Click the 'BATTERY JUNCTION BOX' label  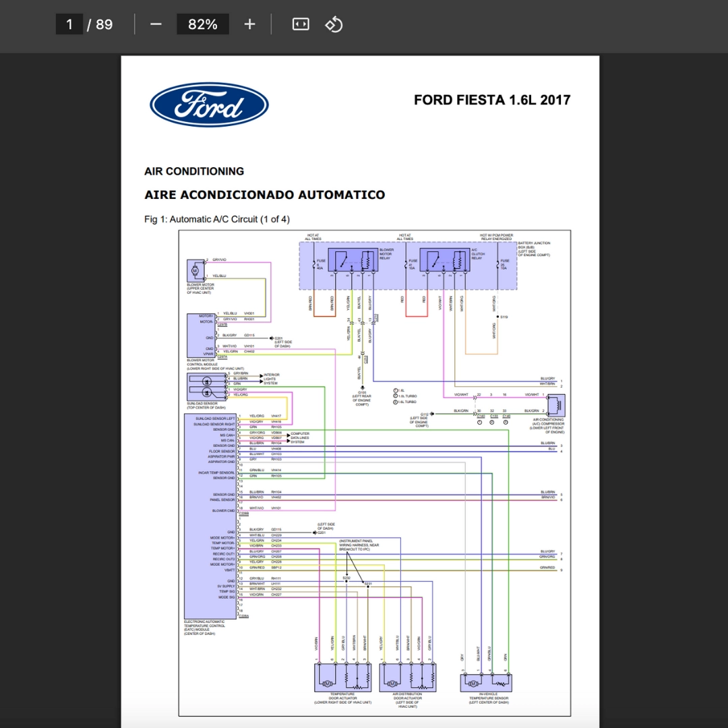(534, 249)
